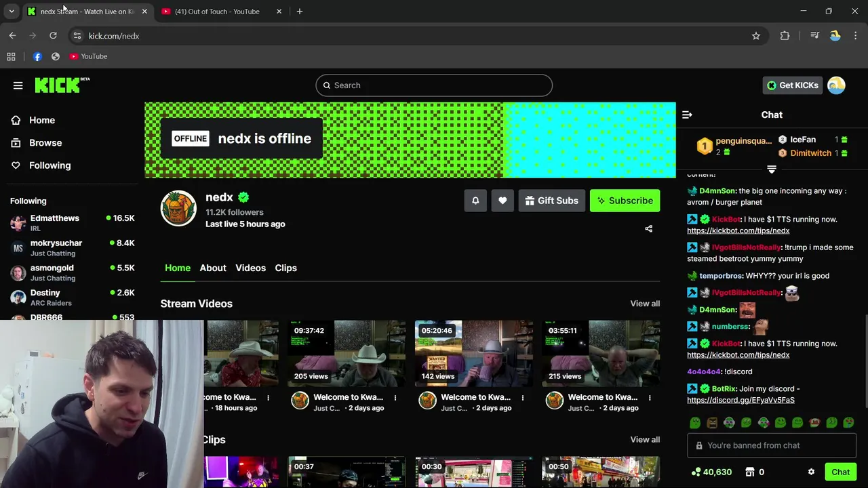This screenshot has width=868, height=488.
Task: Open the discord.gg invite link
Action: point(741,400)
